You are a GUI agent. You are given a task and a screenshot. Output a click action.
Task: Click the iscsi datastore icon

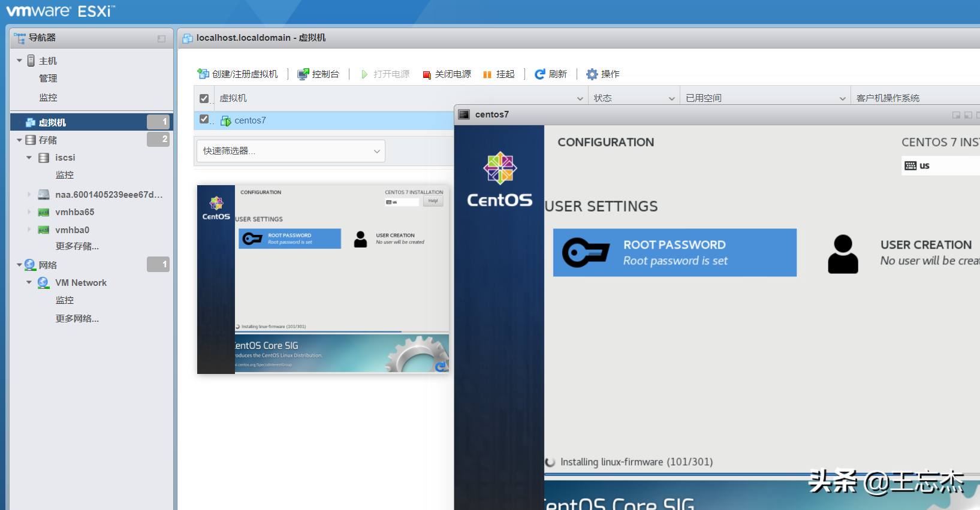(44, 158)
